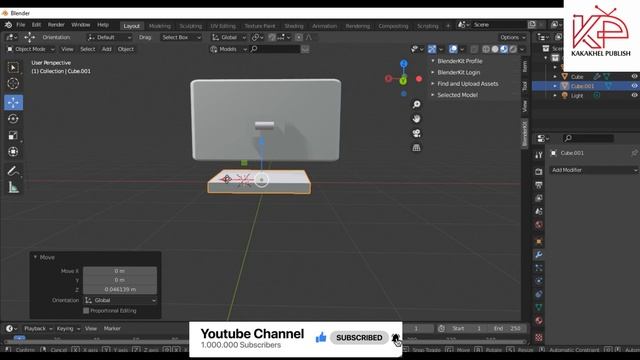Open the Object properties orange square tab

539,241
